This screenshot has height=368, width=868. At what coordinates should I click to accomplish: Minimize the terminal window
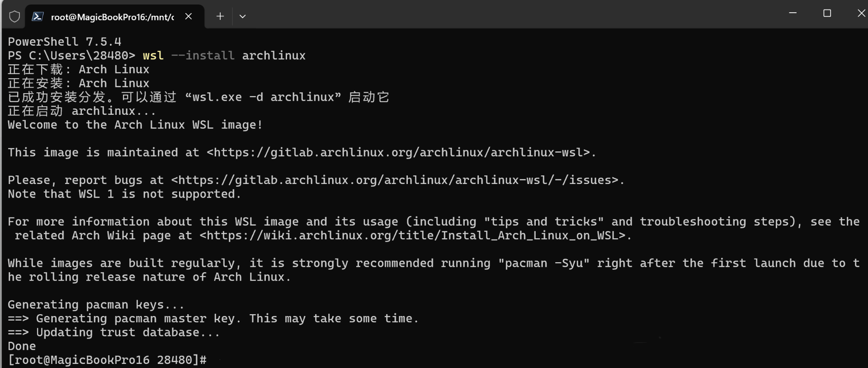(793, 13)
